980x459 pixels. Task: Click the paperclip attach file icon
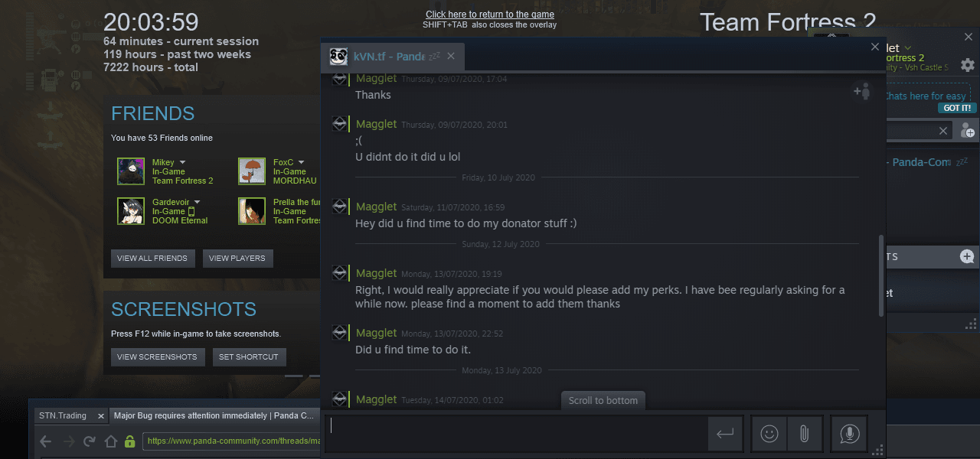[x=804, y=434]
